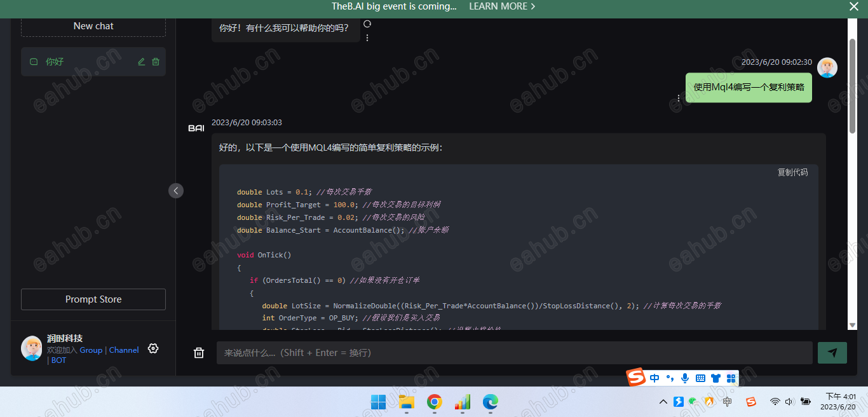868x417 pixels.
Task: Open volume speaker tray icon
Action: [x=790, y=402]
